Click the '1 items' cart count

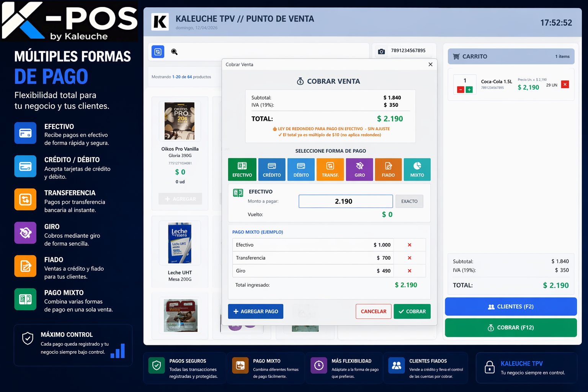(562, 57)
